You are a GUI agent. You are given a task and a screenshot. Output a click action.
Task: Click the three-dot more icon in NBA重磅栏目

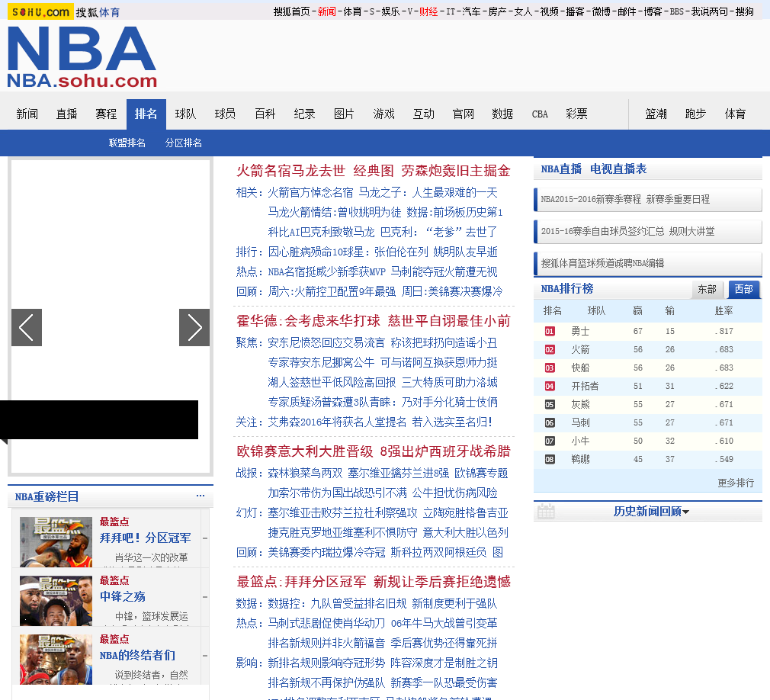(201, 496)
